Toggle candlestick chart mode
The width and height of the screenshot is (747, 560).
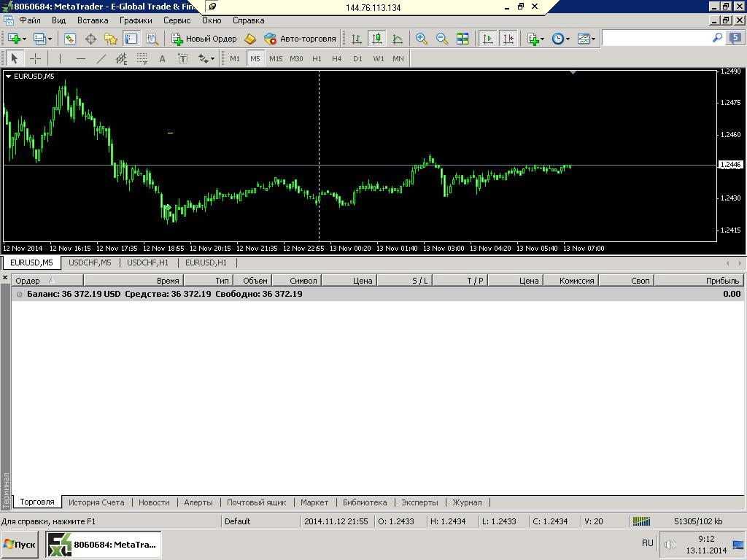tap(377, 39)
